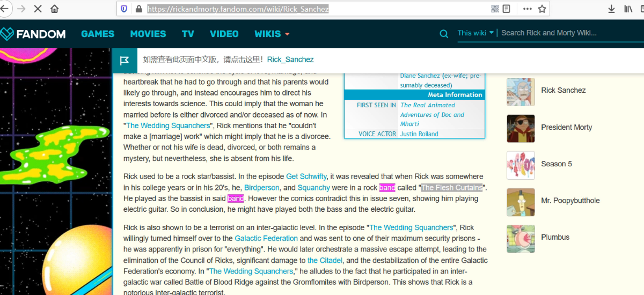This screenshot has width=644, height=295.
Task: Open 'The Wedding Squanchers' link in the marriage paragraph
Action: point(168,126)
